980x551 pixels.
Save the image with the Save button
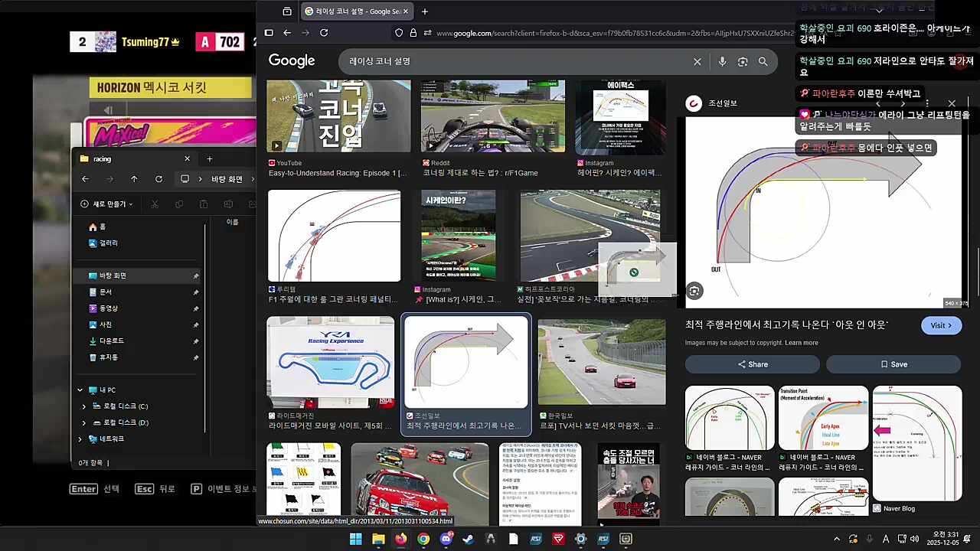coord(893,364)
